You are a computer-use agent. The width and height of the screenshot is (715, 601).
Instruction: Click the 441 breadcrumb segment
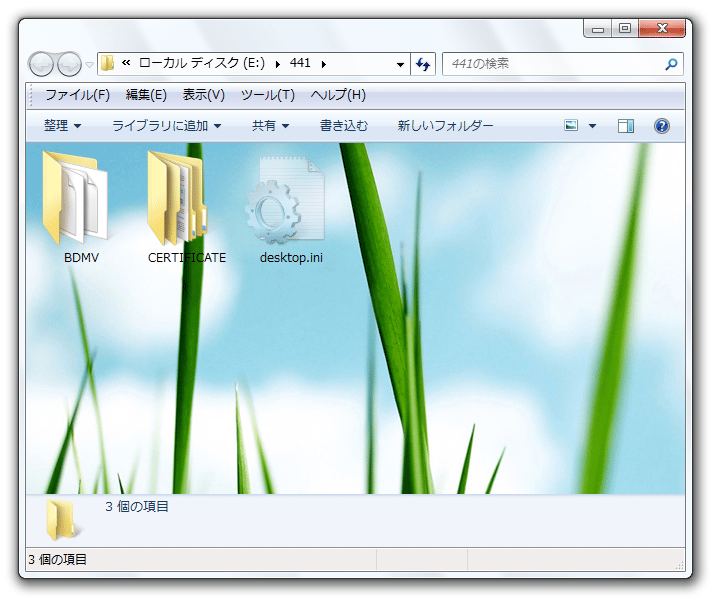tap(300, 63)
